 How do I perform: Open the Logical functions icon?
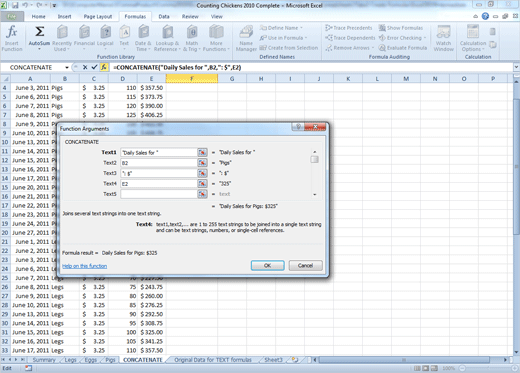[x=105, y=32]
